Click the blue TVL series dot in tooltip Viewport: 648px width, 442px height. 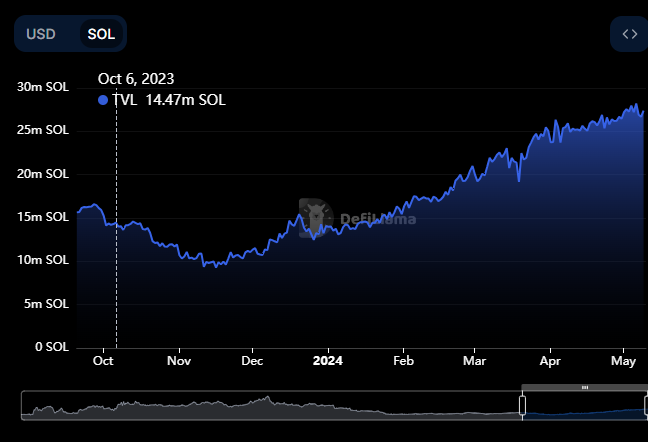103,100
